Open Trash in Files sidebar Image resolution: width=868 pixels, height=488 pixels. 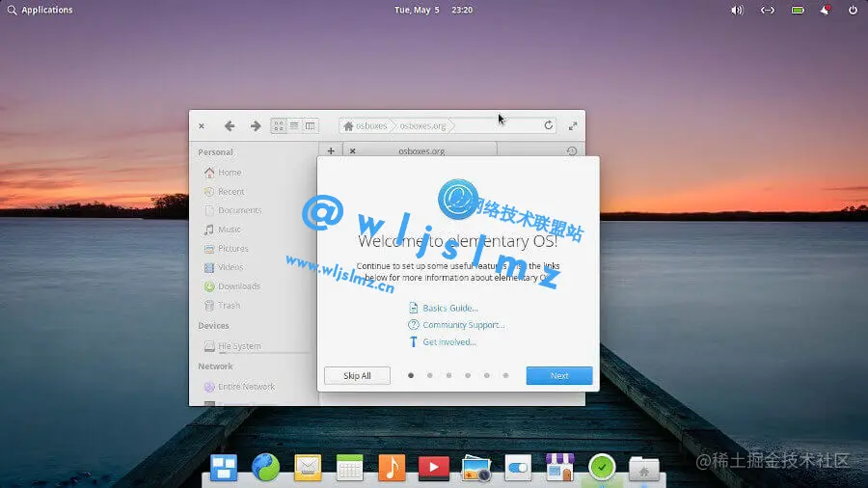pyautogui.click(x=223, y=306)
